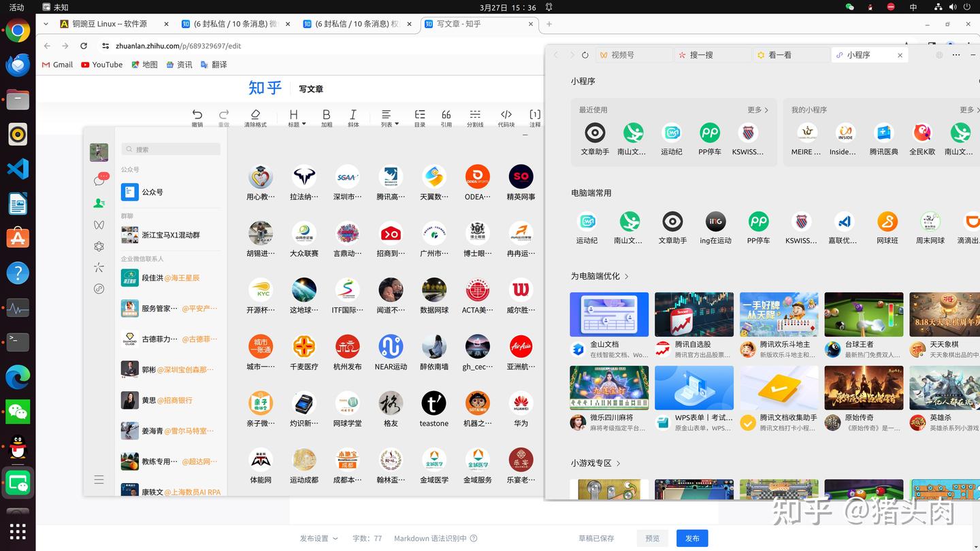Launch Visual Studio Code from the dock
The height and width of the screenshot is (551, 980).
pyautogui.click(x=17, y=167)
